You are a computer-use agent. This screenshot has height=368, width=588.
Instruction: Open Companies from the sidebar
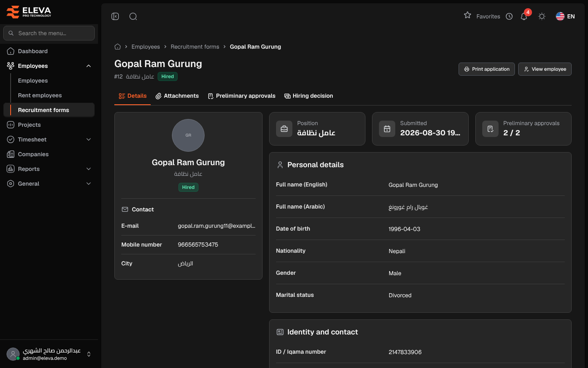[49, 154]
